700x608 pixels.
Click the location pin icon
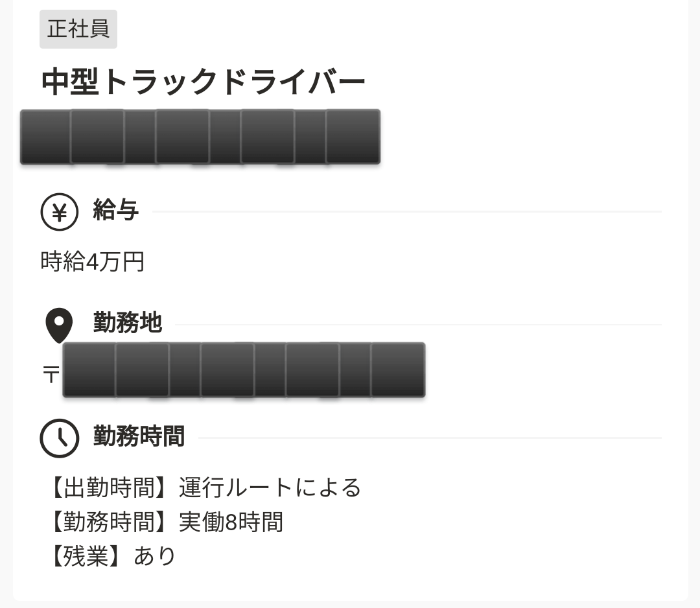59,325
